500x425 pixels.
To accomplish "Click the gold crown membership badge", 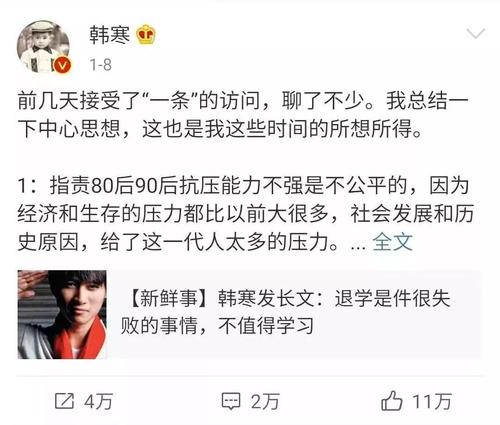I will click(146, 34).
